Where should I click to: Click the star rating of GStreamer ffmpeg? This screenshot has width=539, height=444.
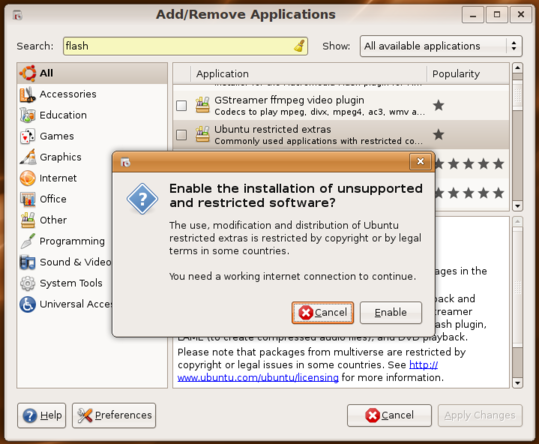coord(438,105)
